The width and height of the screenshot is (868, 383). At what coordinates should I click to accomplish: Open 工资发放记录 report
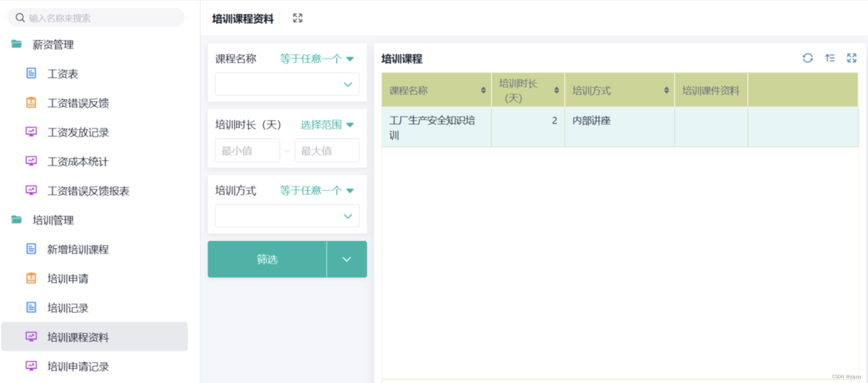[x=78, y=132]
